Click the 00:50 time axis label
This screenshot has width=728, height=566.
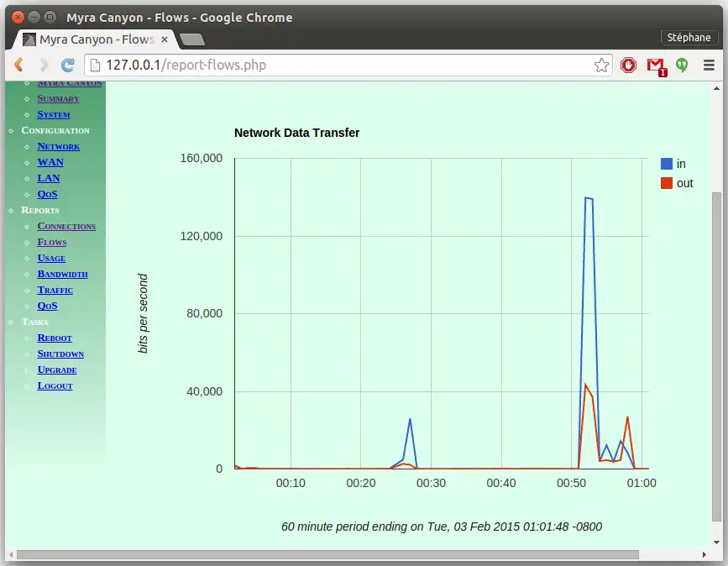coord(571,483)
